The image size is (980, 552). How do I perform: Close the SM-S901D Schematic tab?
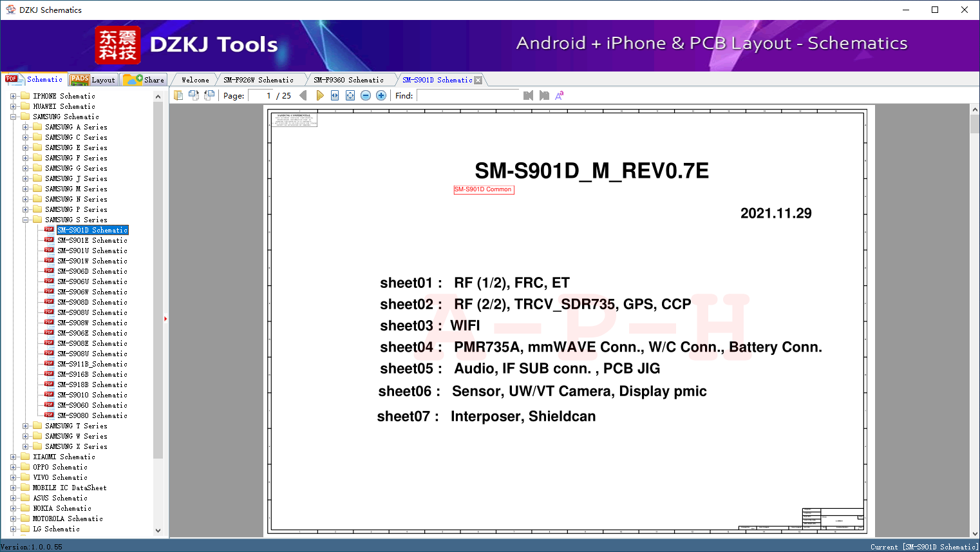click(478, 81)
